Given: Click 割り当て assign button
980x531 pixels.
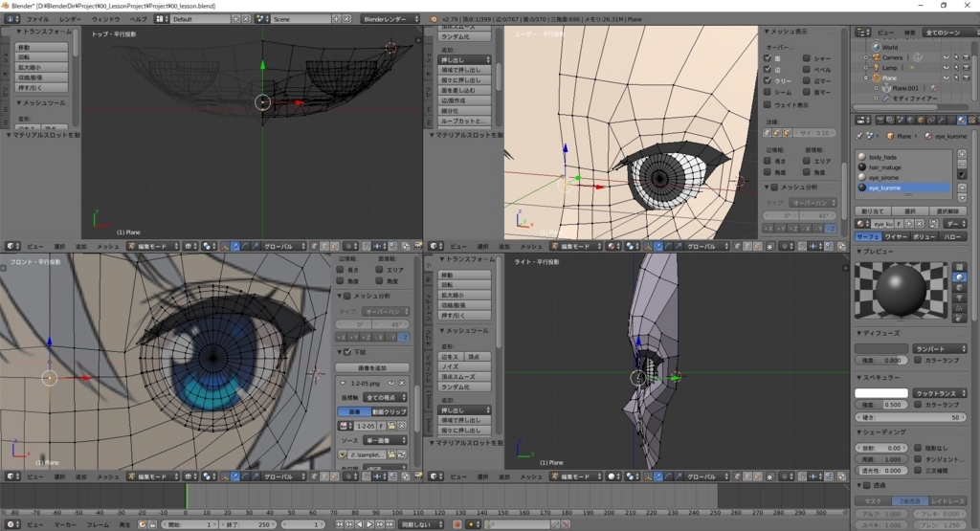Looking at the screenshot, I should [873, 211].
